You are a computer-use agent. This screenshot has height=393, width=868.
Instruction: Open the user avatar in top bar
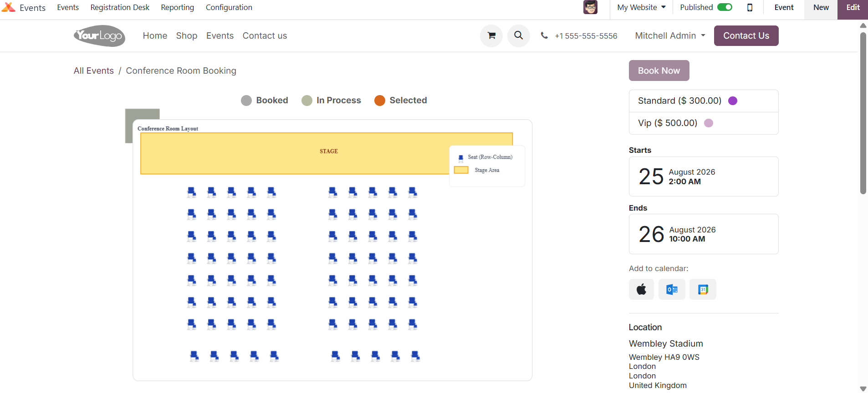590,7
